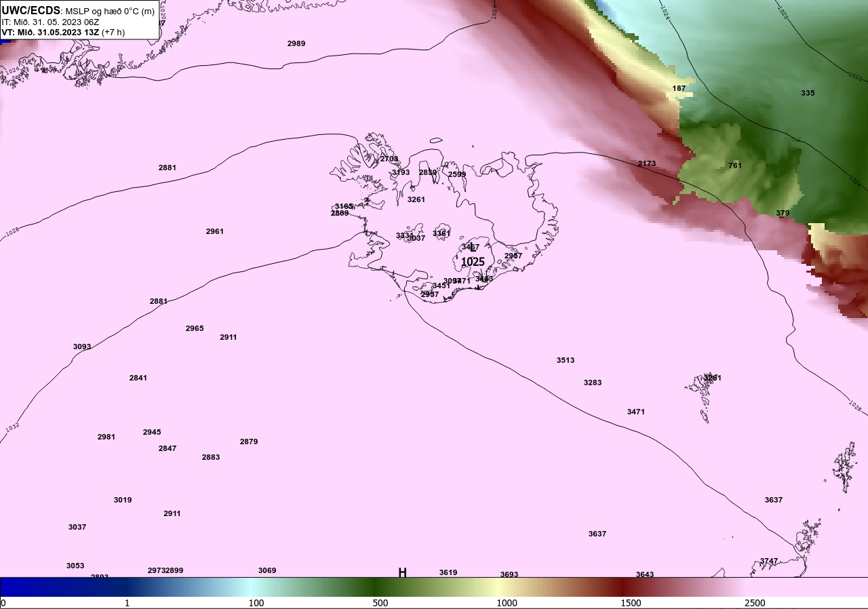The height and width of the screenshot is (609, 868).
Task: Click the 3069 height value
Action: click(x=267, y=570)
